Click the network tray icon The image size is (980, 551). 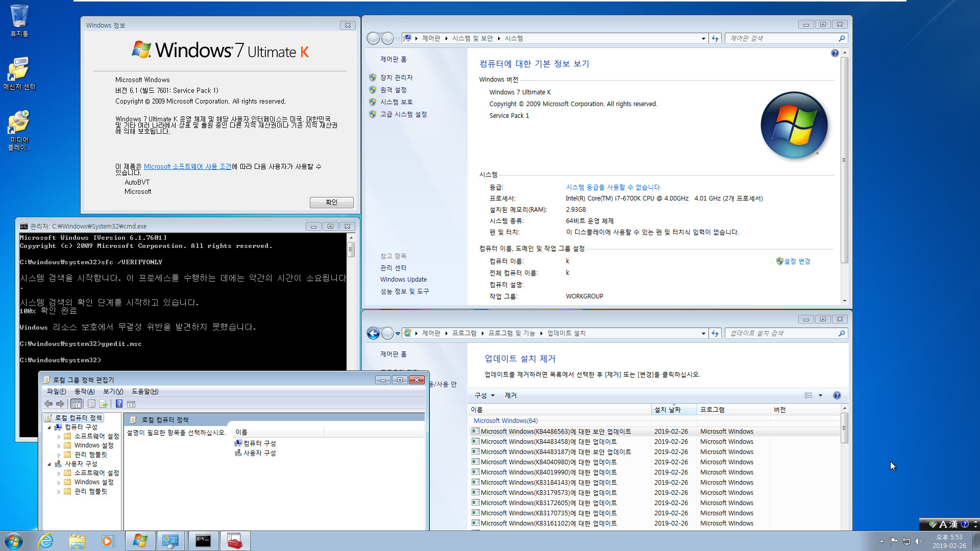(906, 541)
